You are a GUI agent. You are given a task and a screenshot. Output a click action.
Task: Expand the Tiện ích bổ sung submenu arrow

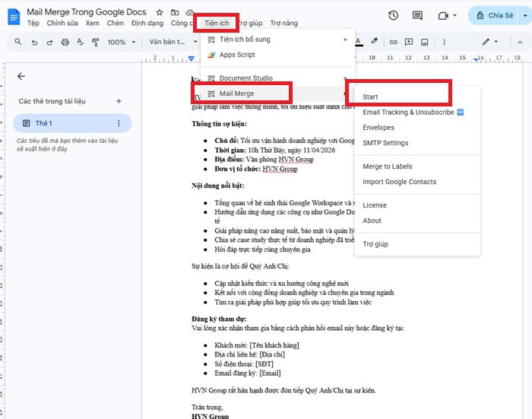(x=345, y=40)
